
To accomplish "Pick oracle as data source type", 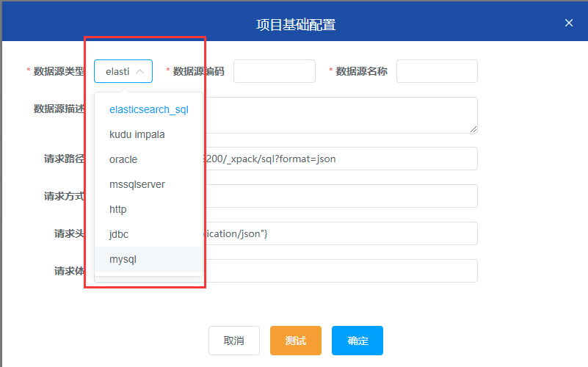I will (123, 159).
